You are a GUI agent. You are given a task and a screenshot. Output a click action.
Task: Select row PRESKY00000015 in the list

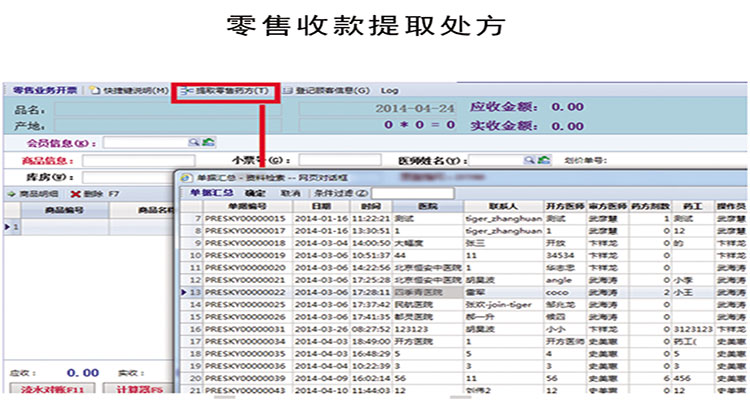[x=245, y=218]
